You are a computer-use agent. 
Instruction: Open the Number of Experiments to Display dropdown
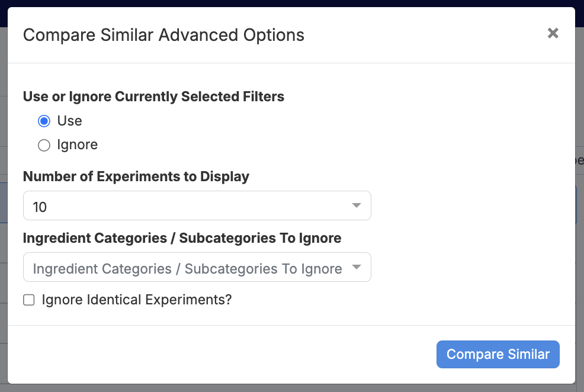[x=197, y=205]
